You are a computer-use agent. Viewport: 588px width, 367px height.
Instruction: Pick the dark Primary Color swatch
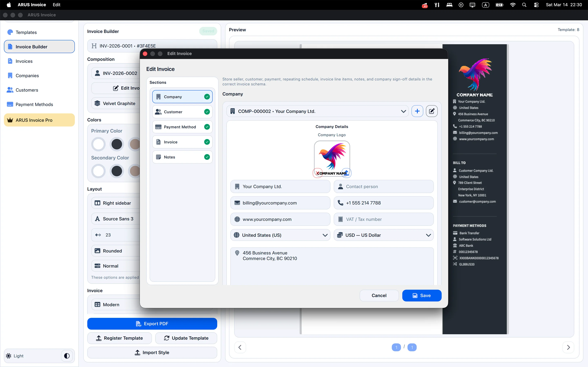(x=117, y=144)
